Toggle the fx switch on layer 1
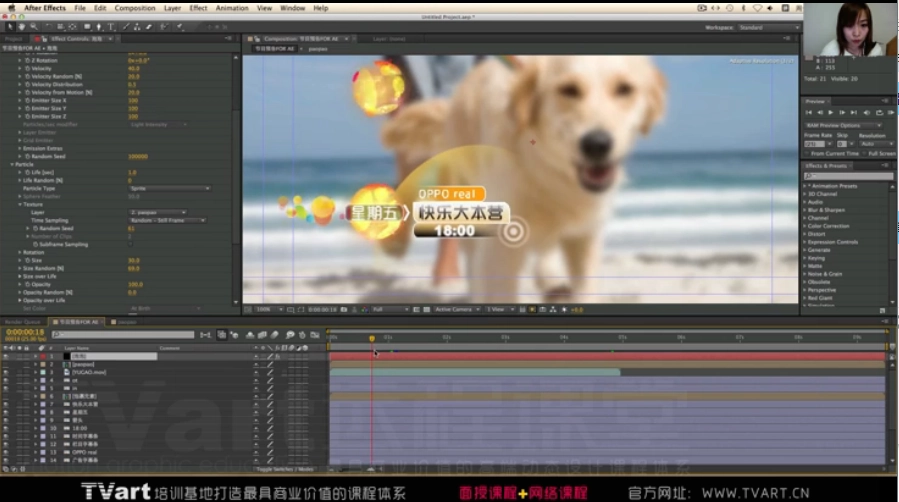This screenshot has width=899, height=502. click(278, 356)
